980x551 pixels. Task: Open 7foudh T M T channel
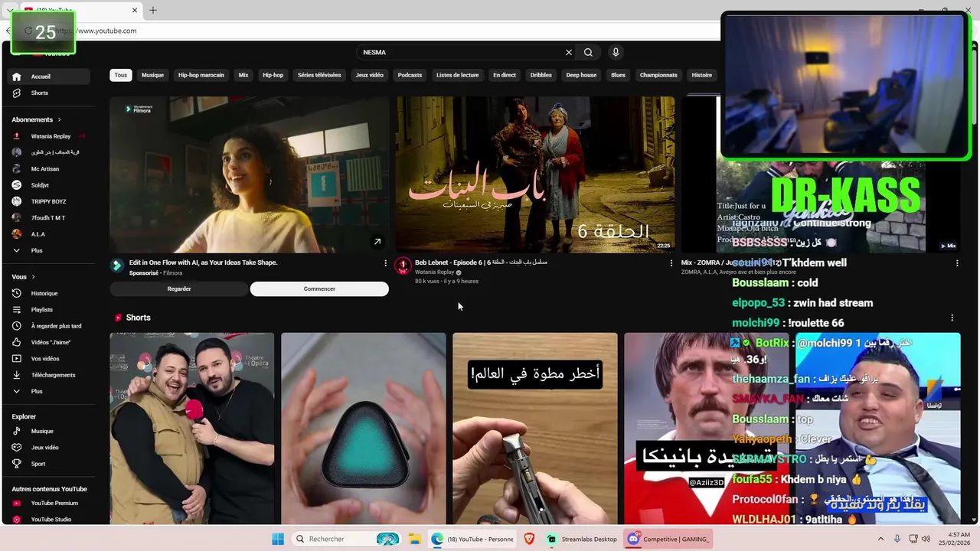(49, 218)
